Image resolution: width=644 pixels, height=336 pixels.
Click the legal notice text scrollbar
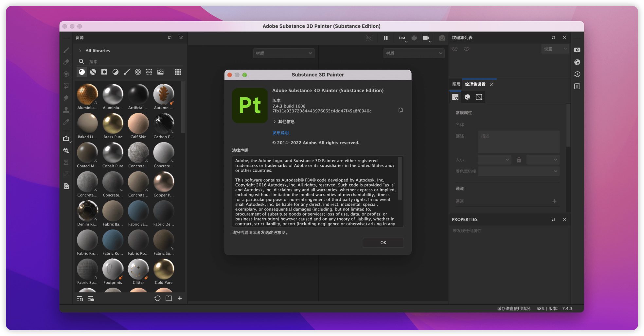click(400, 179)
